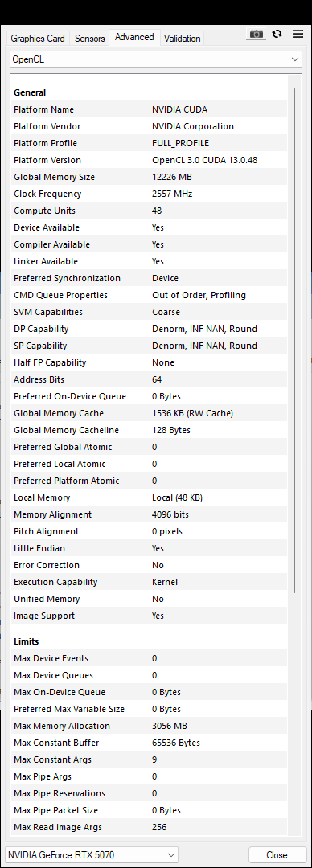Click the General section heading
This screenshot has height=868, width=312.
coord(30,93)
